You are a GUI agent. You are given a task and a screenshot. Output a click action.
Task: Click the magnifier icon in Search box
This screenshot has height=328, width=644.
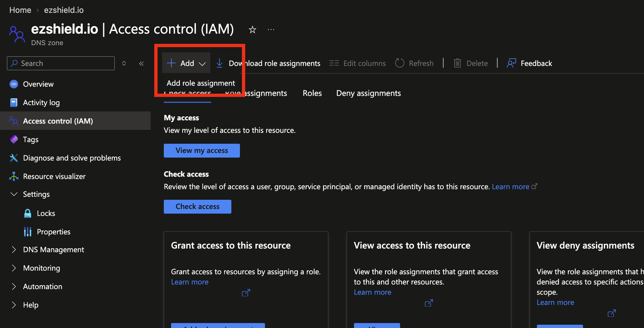tap(14, 63)
